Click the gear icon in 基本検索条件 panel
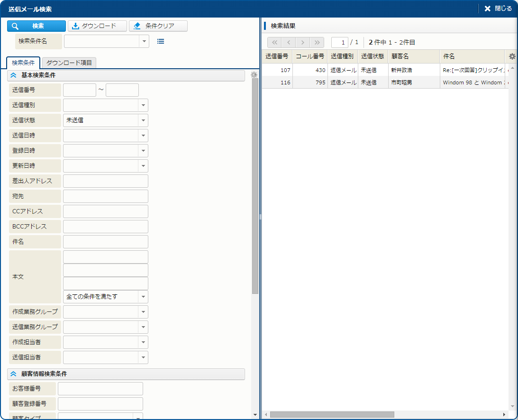Image resolution: width=518 pixels, height=420 pixels. click(x=254, y=75)
